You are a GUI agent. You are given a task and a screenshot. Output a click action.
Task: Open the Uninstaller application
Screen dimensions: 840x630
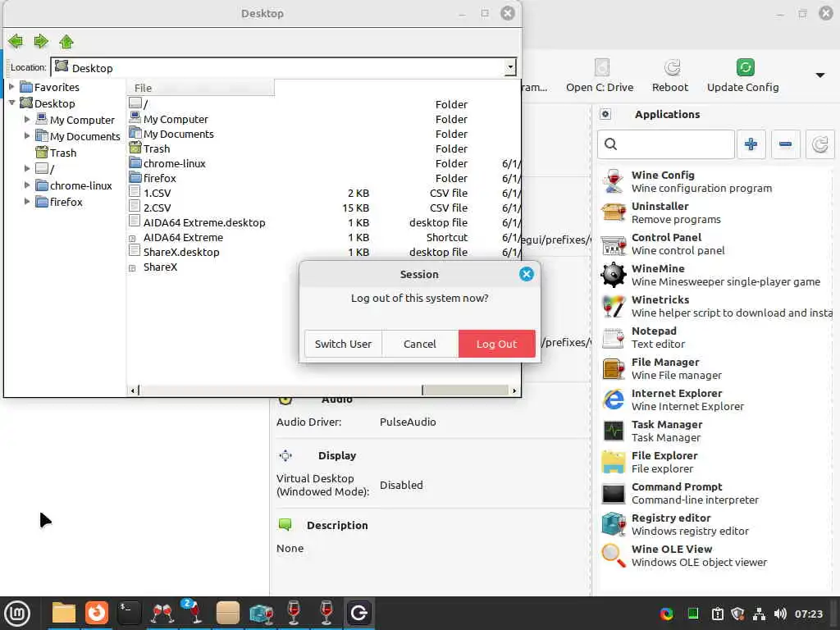(715, 212)
